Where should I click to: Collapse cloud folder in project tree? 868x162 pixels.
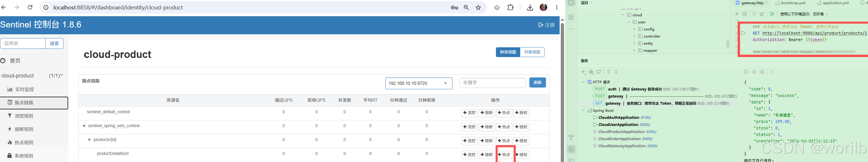coord(623,15)
